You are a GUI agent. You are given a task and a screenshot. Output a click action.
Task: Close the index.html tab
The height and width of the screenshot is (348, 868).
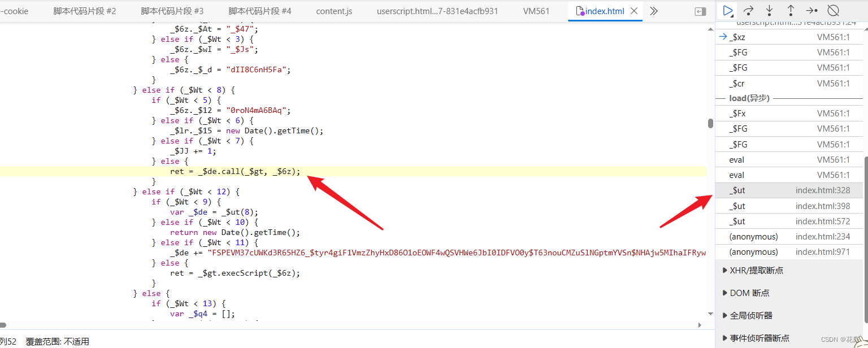point(634,11)
